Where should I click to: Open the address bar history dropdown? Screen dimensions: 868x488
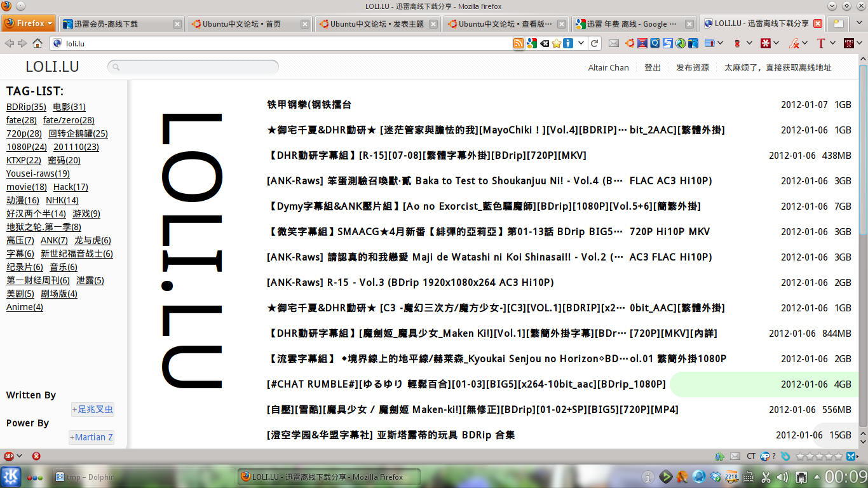coord(580,43)
